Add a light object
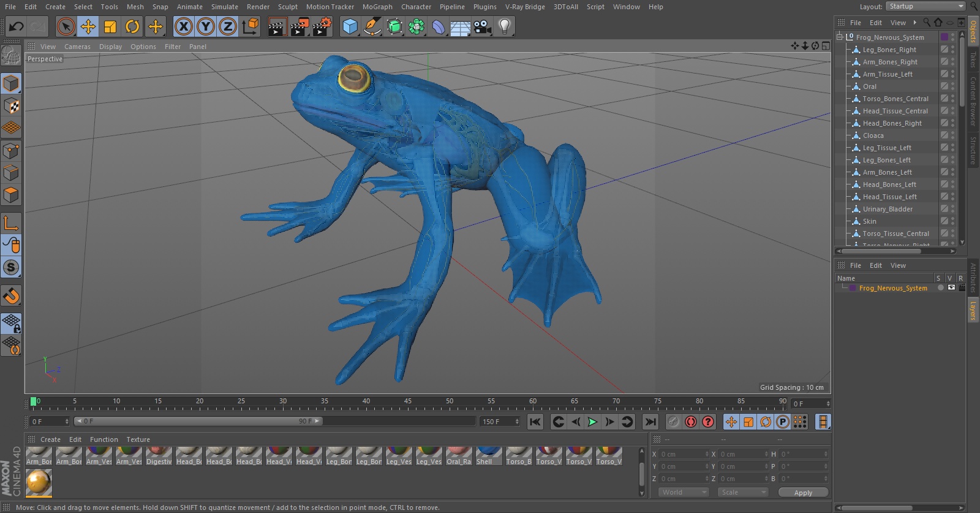The width and height of the screenshot is (980, 513). pos(505,26)
